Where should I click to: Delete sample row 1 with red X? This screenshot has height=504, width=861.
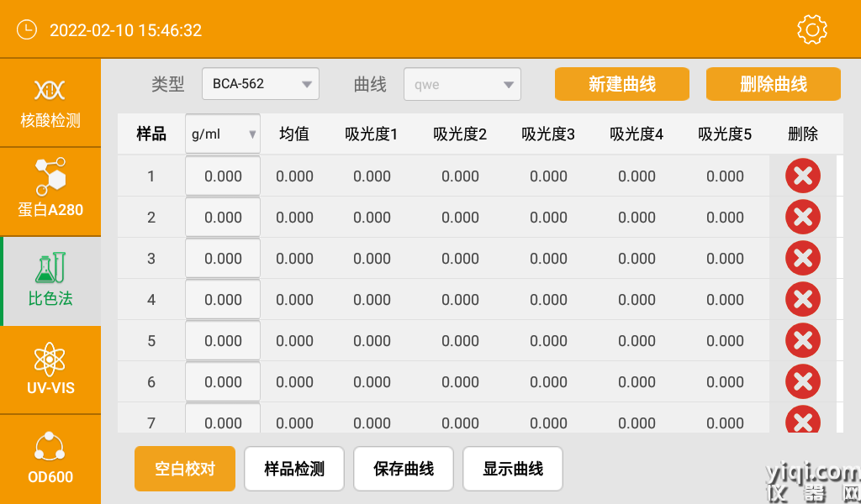coord(803,176)
